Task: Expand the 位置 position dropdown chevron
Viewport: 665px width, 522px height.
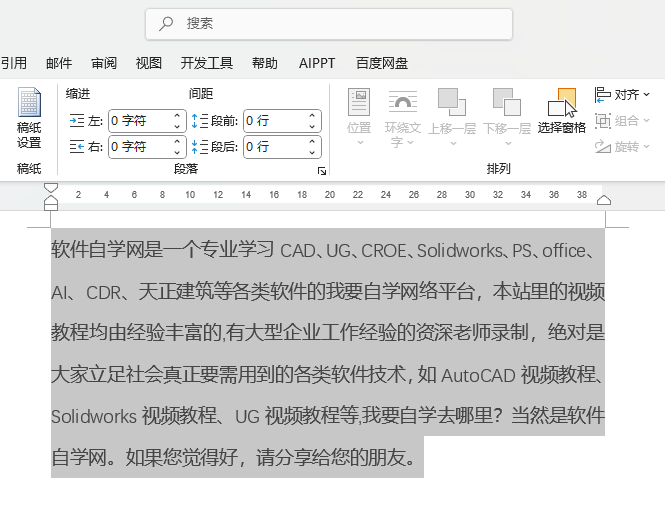Action: pyautogui.click(x=360, y=142)
